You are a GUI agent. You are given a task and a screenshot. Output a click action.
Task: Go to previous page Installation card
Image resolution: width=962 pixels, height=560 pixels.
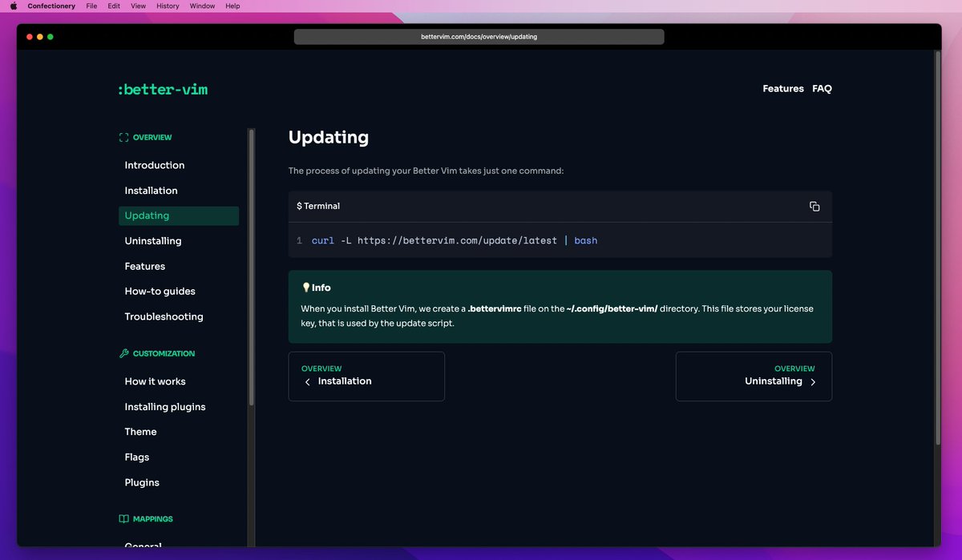tap(366, 377)
